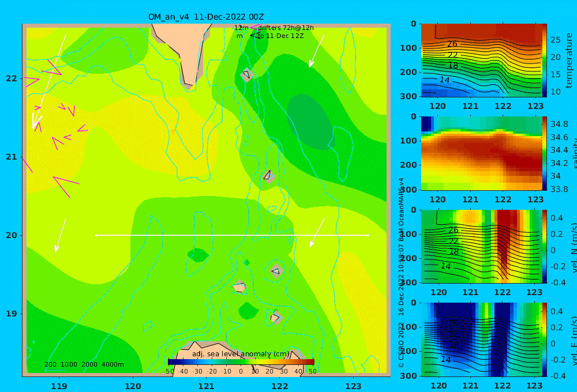Click the black arrow icon in legend
This screenshot has height=392, width=577.
coord(254,36)
